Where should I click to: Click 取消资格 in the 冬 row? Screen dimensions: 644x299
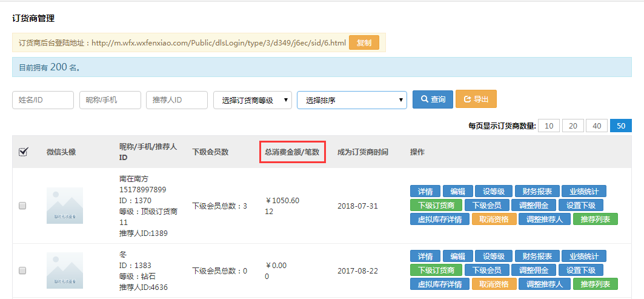[x=494, y=284]
